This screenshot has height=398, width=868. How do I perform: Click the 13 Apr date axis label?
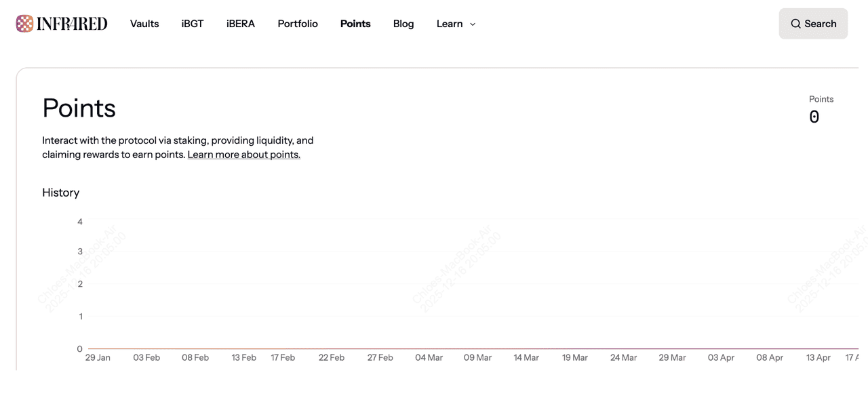tap(818, 357)
